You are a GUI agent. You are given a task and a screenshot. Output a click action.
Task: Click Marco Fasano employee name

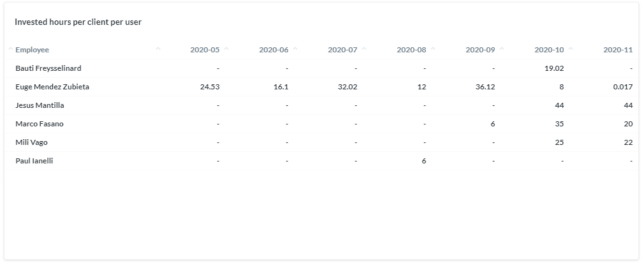point(40,124)
